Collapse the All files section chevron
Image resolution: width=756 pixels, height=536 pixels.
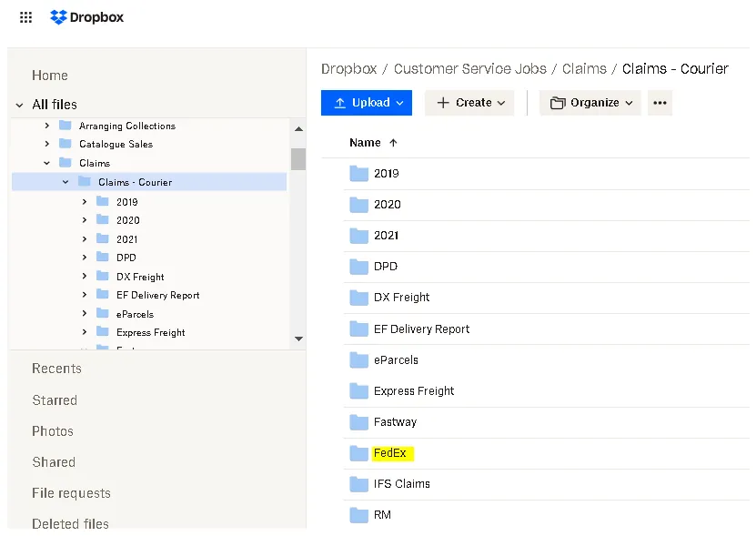[19, 105]
